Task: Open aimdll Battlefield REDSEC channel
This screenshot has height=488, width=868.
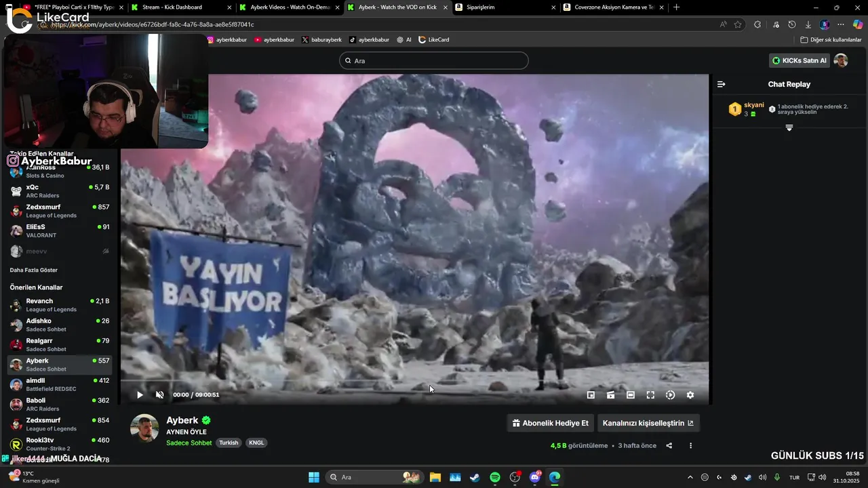Action: [60, 384]
